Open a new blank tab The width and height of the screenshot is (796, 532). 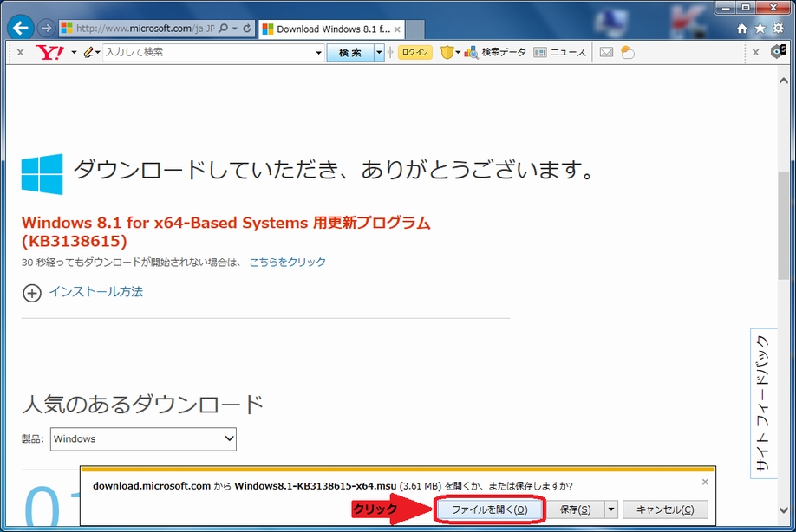click(x=415, y=29)
